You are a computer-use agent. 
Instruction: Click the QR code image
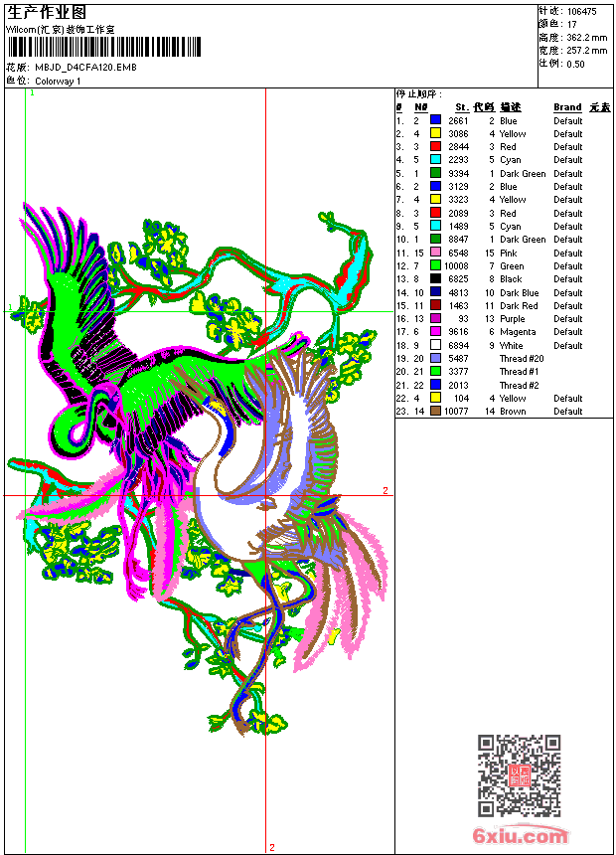pos(519,775)
